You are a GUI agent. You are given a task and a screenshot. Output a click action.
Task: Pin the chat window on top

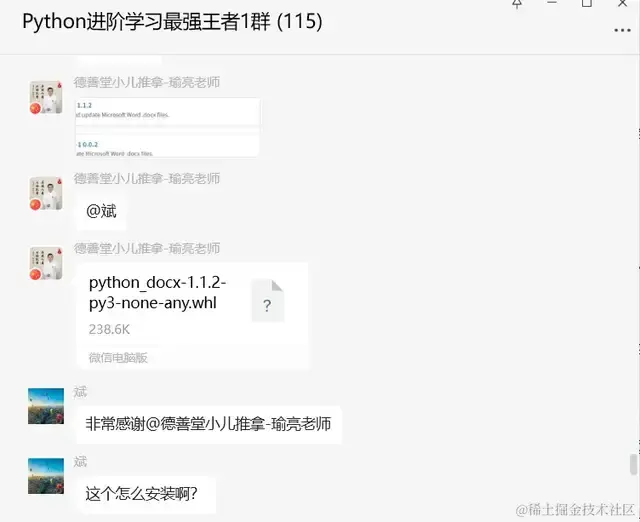pyautogui.click(x=517, y=4)
